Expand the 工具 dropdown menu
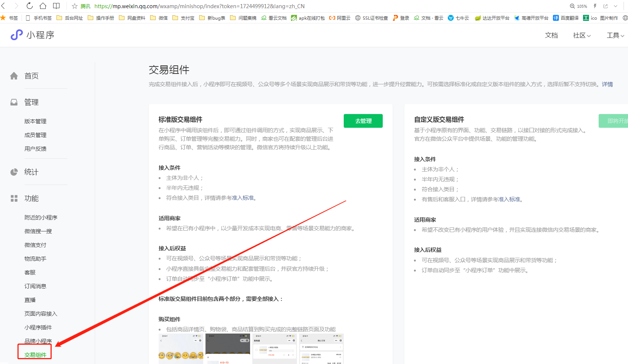 click(615, 35)
